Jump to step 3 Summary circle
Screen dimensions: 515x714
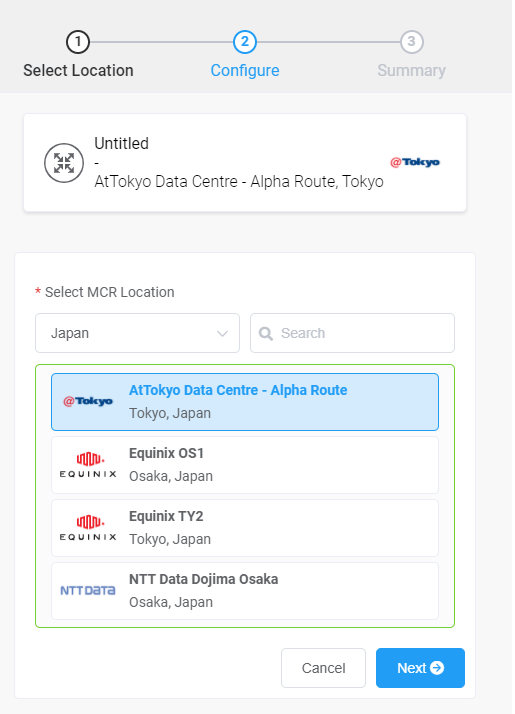412,42
